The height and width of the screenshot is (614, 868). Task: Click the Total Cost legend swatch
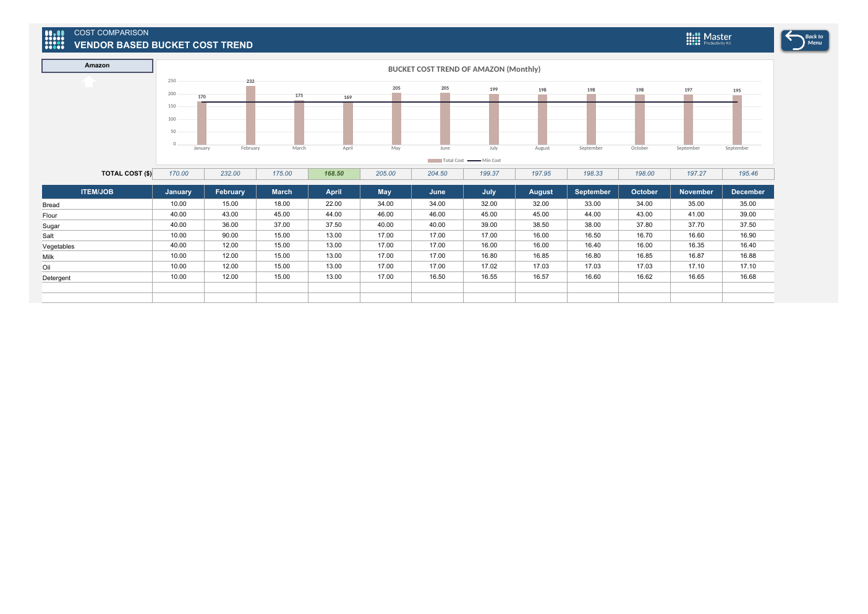(435, 161)
